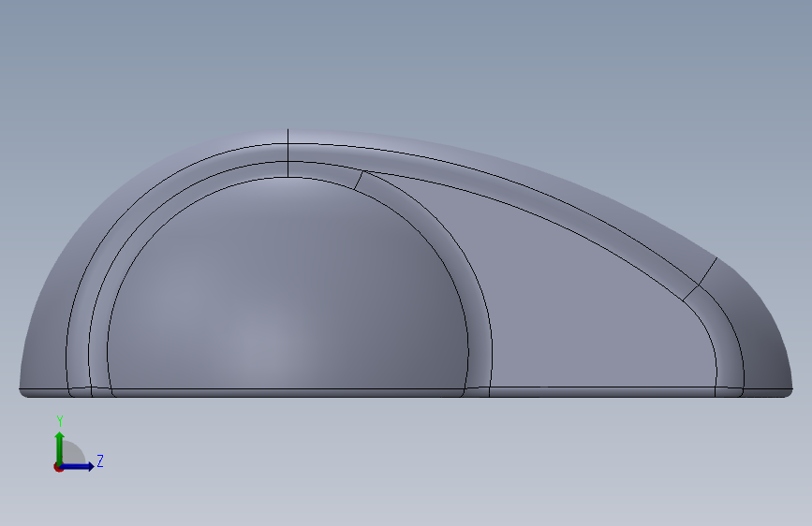The width and height of the screenshot is (812, 526).
Task: Click the green Y axis arrow of the triad
Action: pos(60,447)
